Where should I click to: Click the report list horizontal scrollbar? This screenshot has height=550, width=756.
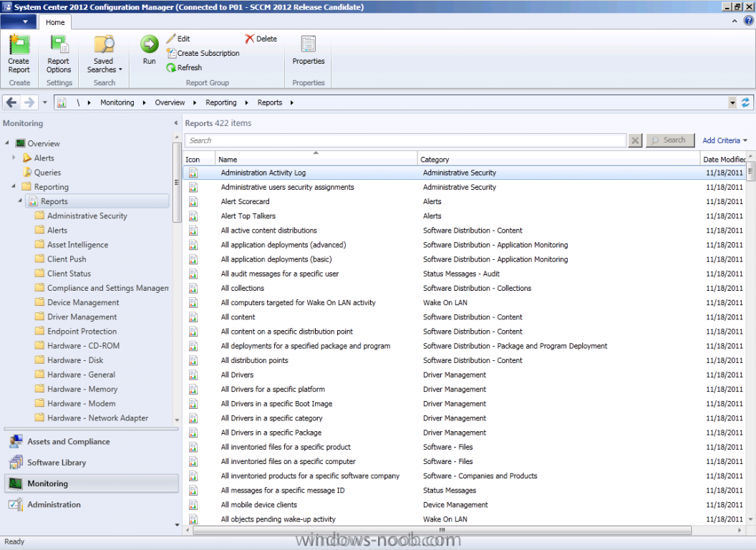tap(442, 530)
